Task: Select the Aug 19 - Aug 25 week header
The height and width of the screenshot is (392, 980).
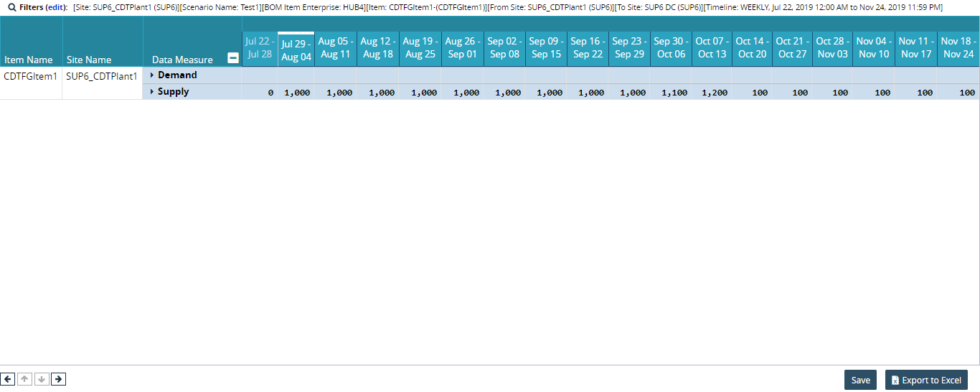Action: pyautogui.click(x=420, y=48)
